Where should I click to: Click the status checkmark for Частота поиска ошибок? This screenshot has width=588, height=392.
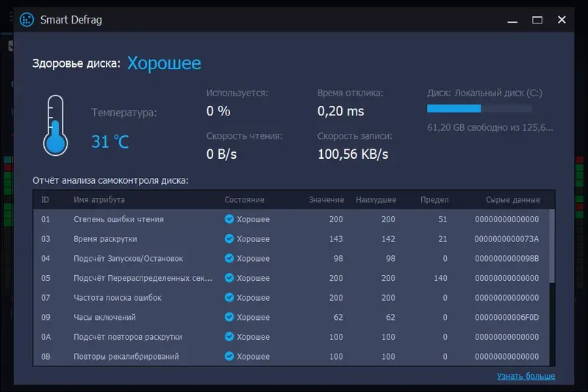[x=229, y=298]
